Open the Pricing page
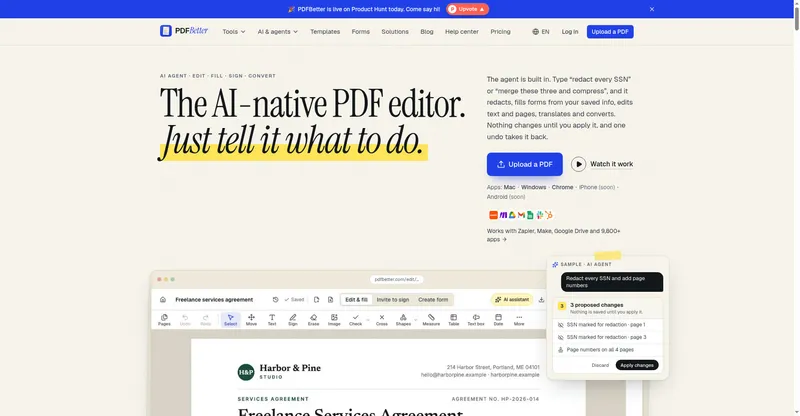 (501, 32)
